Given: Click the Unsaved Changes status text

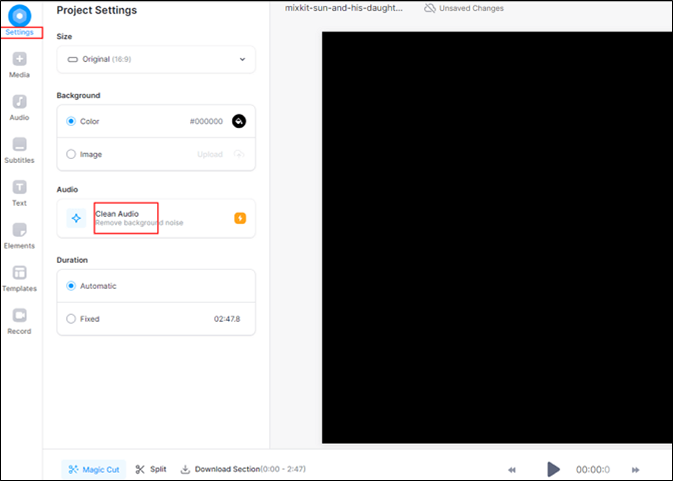Looking at the screenshot, I should point(471,8).
